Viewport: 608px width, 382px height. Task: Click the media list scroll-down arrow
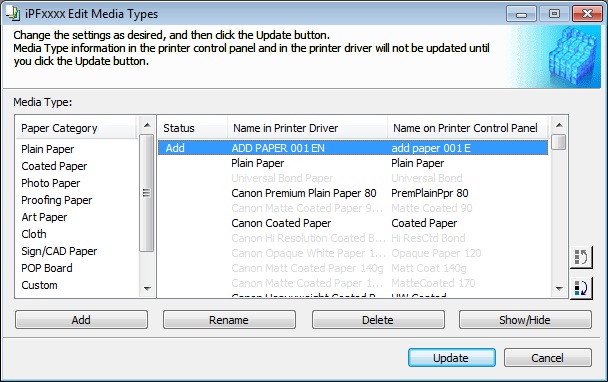point(559,289)
